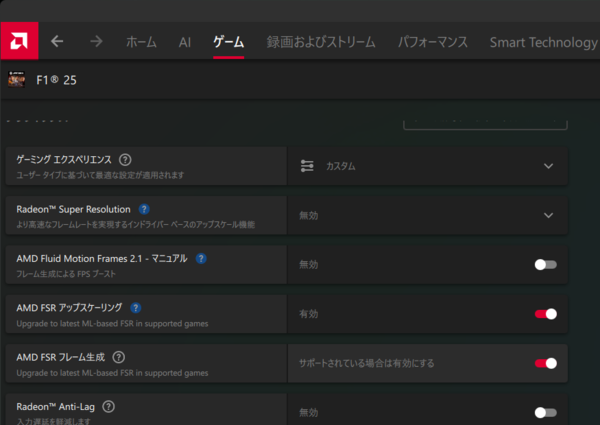Go forward with the right arrow
This screenshot has width=600, height=425.
click(x=96, y=41)
